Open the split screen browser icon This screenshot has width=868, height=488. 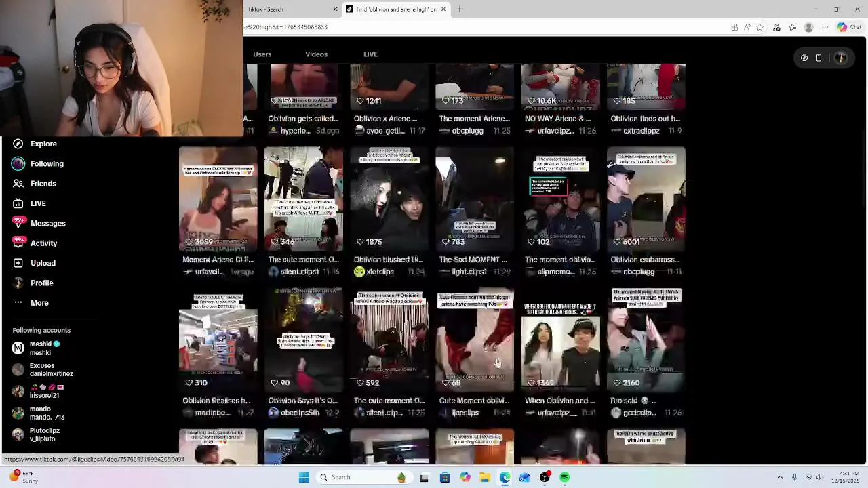[734, 27]
